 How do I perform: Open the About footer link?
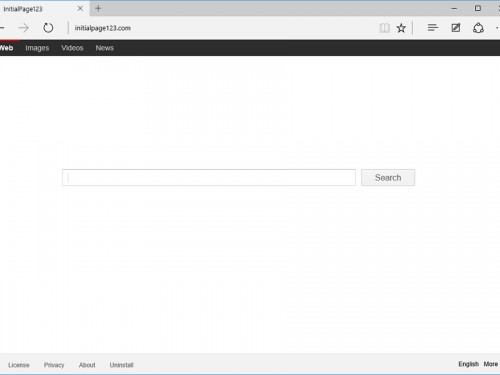tap(87, 365)
